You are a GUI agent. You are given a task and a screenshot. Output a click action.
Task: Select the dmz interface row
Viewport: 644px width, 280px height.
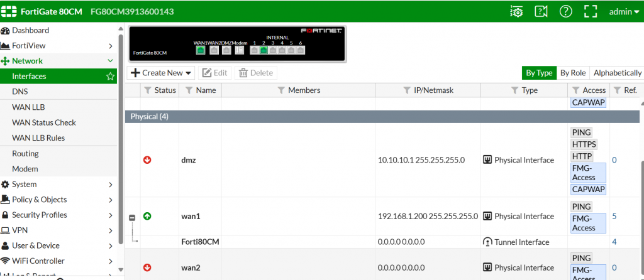click(381, 160)
